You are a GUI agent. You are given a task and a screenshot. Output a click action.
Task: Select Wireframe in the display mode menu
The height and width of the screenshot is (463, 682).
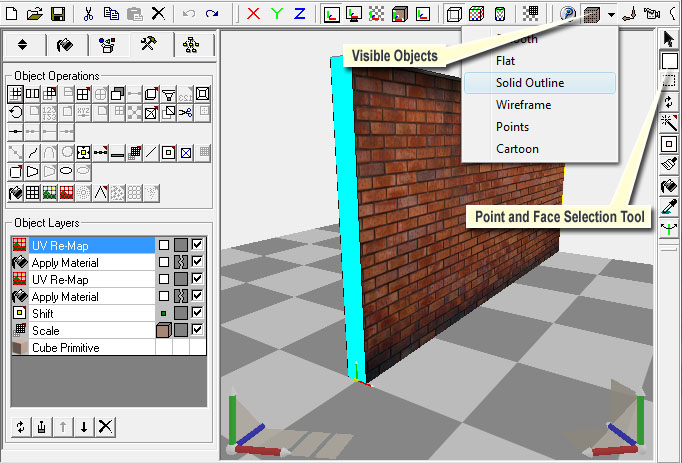(523, 105)
